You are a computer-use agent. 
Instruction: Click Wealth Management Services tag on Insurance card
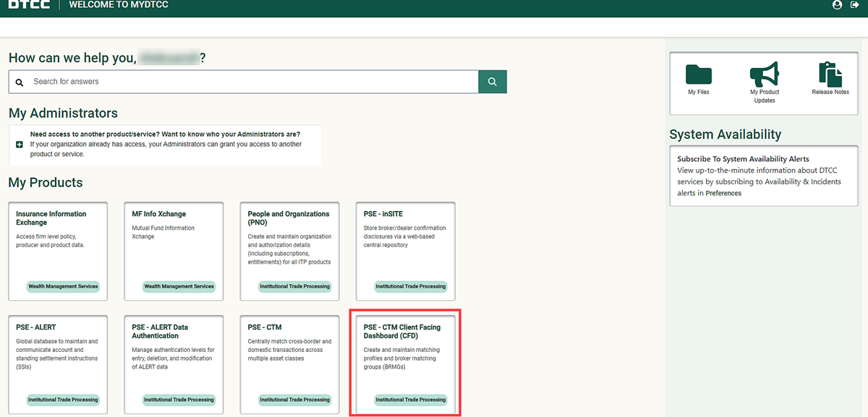point(63,286)
